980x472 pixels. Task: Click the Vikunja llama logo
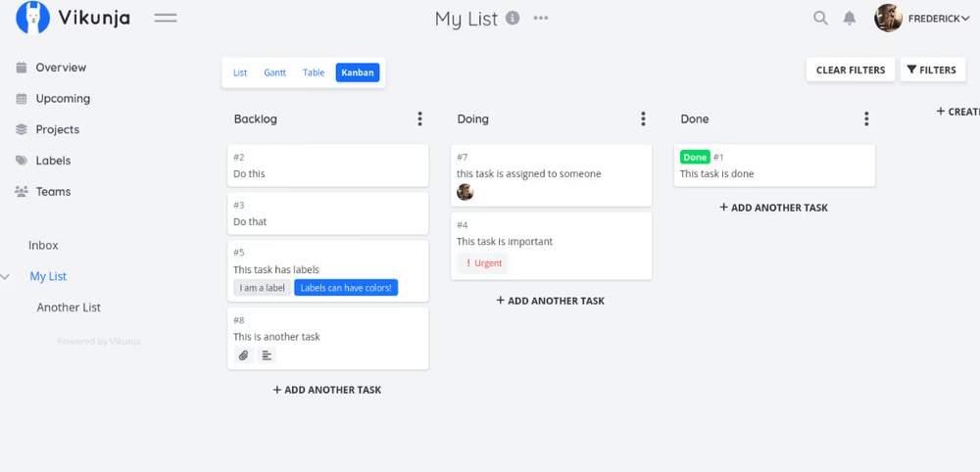click(32, 18)
